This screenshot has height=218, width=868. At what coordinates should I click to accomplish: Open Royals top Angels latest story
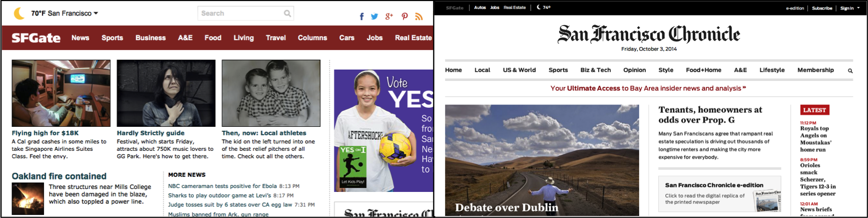click(x=816, y=139)
